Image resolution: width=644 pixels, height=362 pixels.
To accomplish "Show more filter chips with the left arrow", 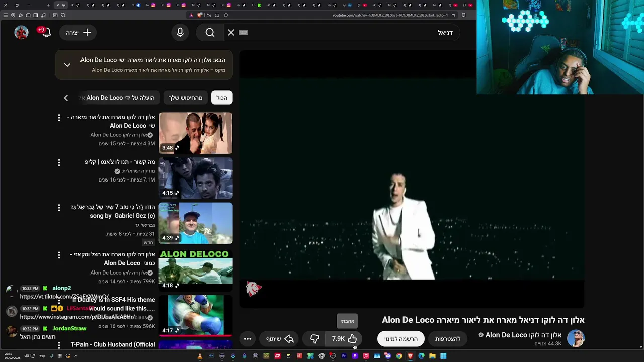I will 66,98.
